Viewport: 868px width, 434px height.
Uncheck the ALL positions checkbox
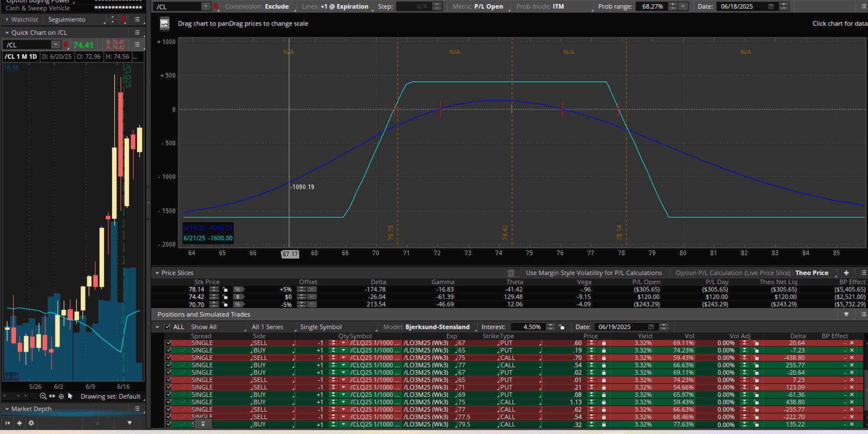(x=167, y=327)
